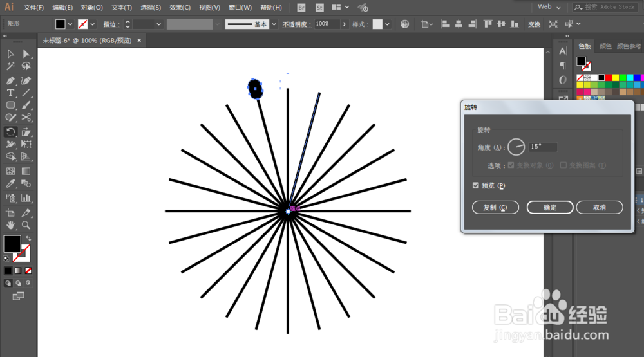Set paint mode to Color in toolbox

point(8,270)
